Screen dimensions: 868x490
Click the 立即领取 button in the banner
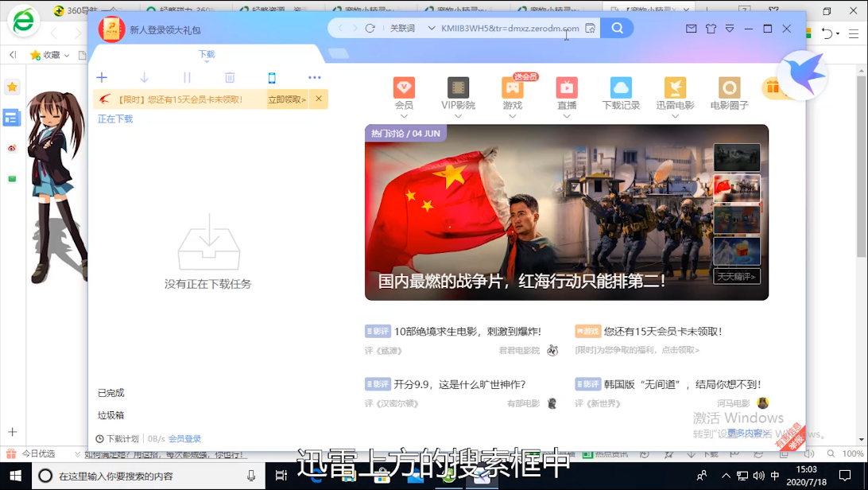[x=287, y=99]
